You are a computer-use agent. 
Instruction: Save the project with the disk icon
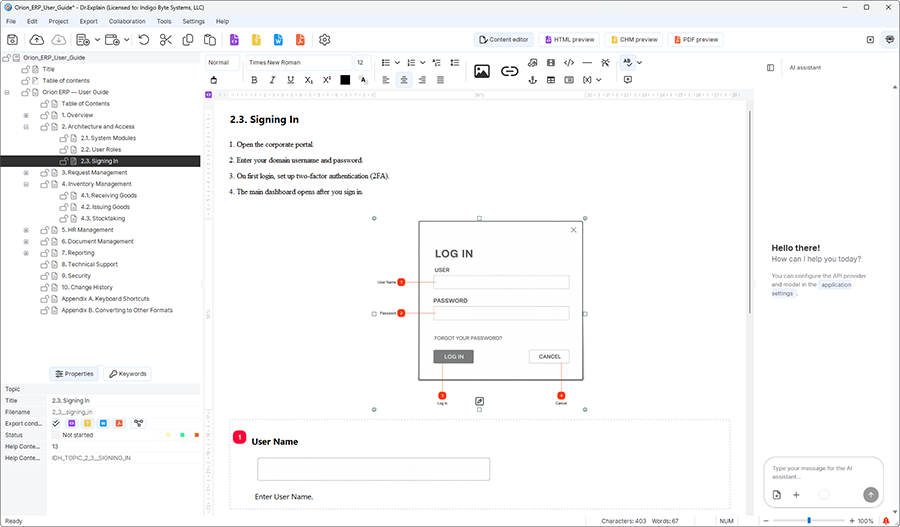click(12, 40)
